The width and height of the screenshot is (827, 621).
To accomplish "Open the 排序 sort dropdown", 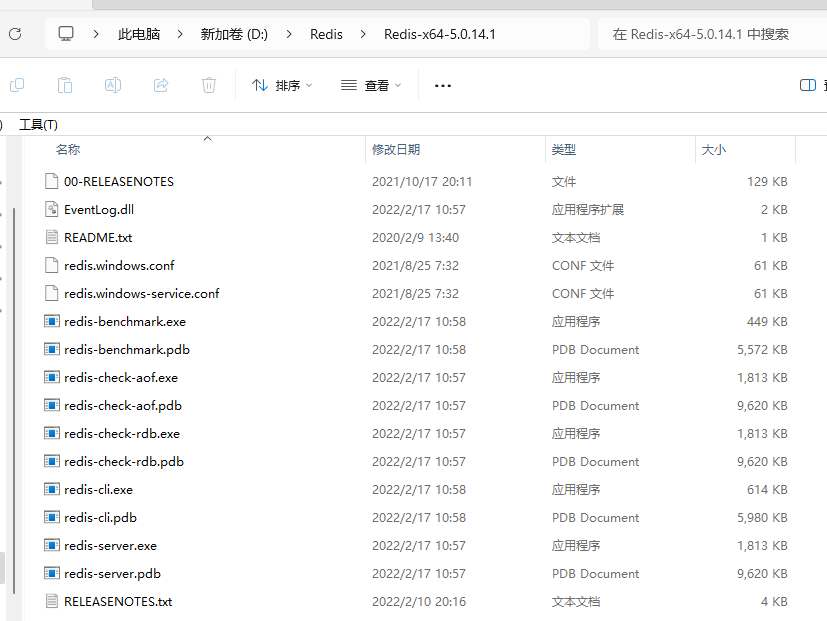I will coord(282,85).
